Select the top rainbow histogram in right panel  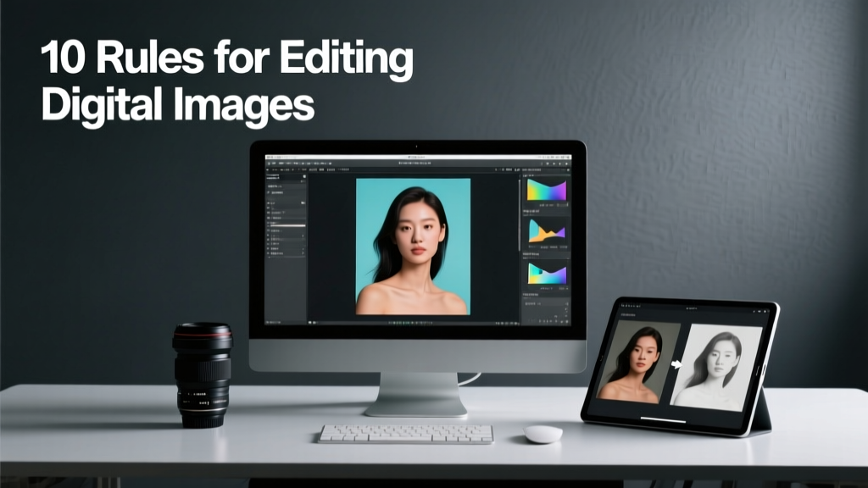coord(547,191)
